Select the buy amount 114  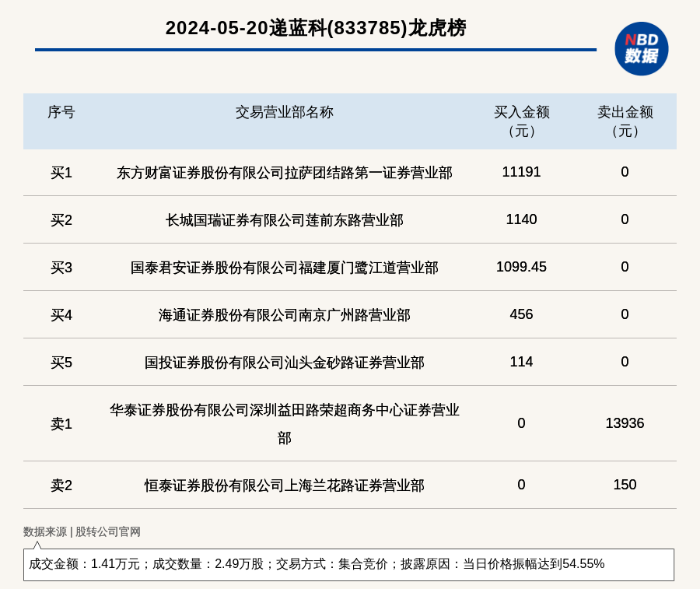(521, 362)
